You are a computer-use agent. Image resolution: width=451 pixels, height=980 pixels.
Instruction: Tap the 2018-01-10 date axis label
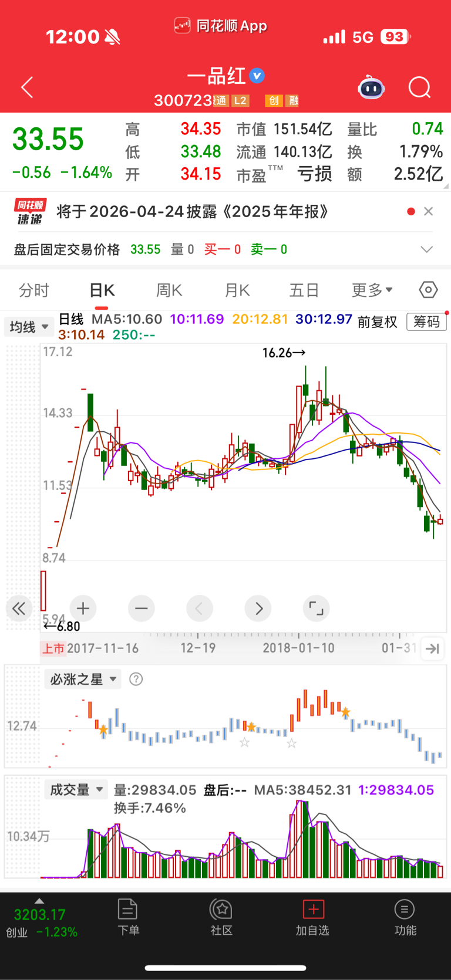coord(298,648)
